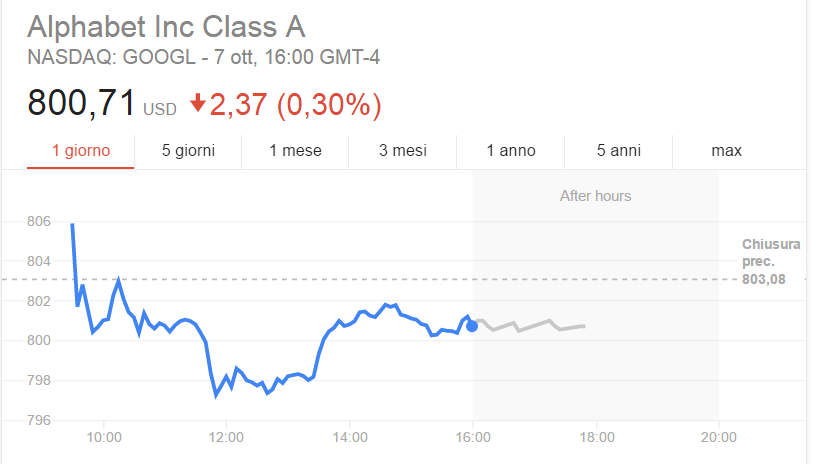Click the After hours label
The width and height of the screenshot is (823, 464).
(x=595, y=196)
